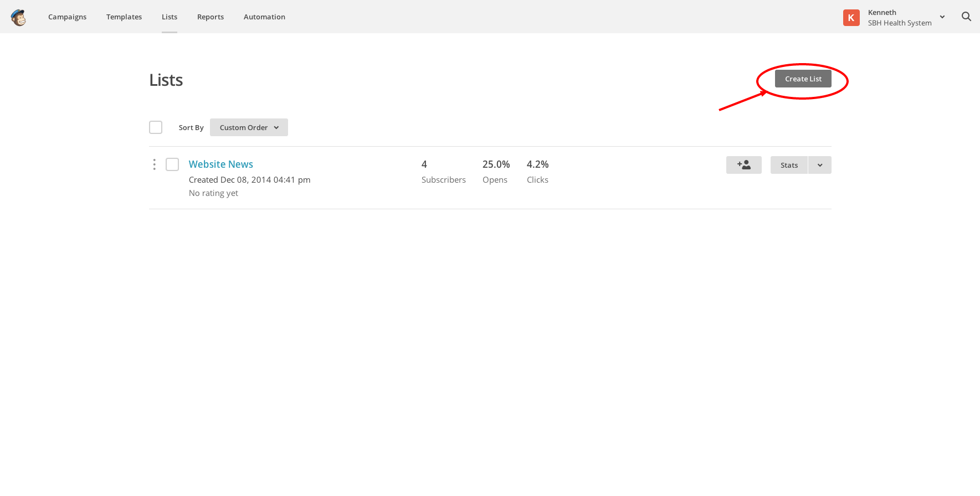Switch to the Reports section
The width and height of the screenshot is (980, 496).
(x=211, y=17)
